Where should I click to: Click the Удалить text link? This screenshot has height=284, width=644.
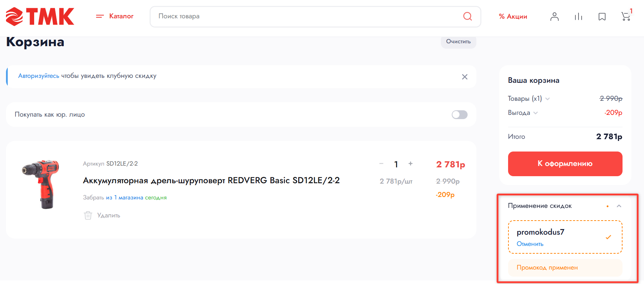[x=109, y=215]
